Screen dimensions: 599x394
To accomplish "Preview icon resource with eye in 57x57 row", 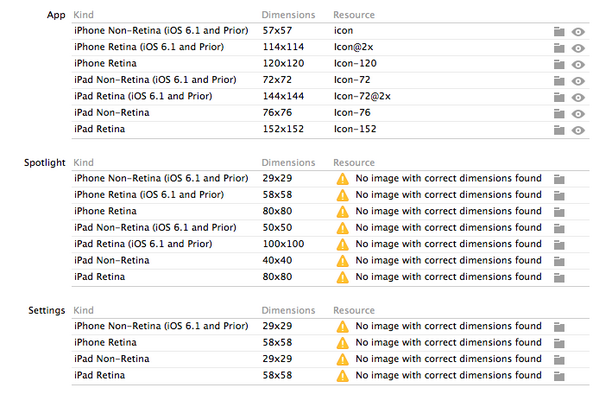I will click(578, 32).
